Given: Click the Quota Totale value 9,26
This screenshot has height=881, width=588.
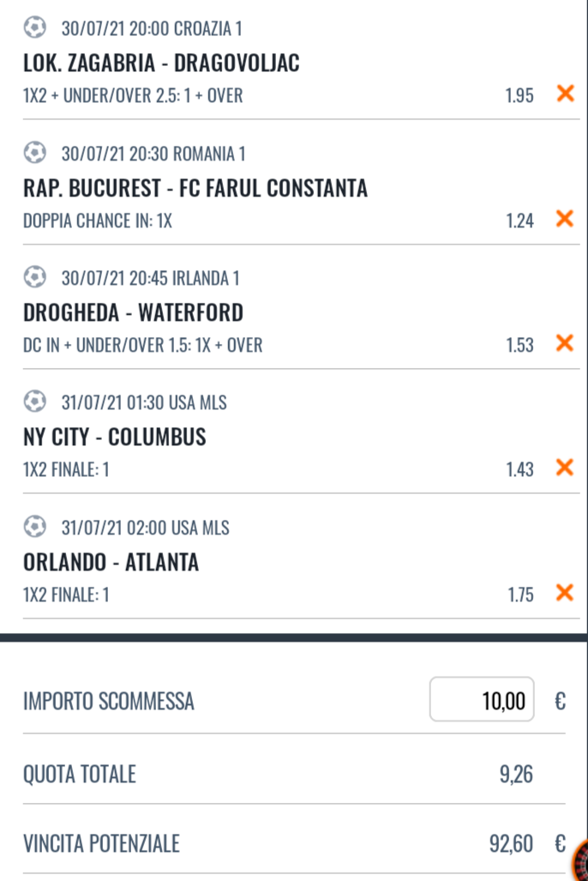Looking at the screenshot, I should coord(516,775).
